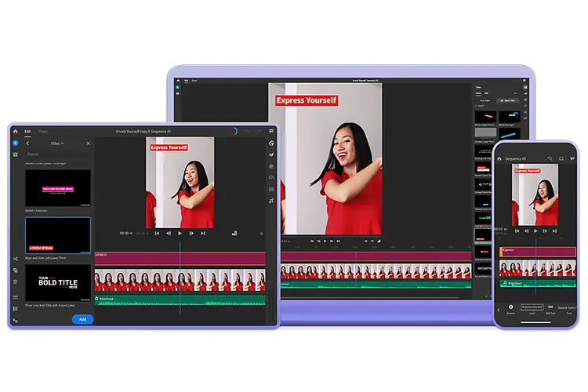Play the sequence on the tablet

[x=180, y=234]
